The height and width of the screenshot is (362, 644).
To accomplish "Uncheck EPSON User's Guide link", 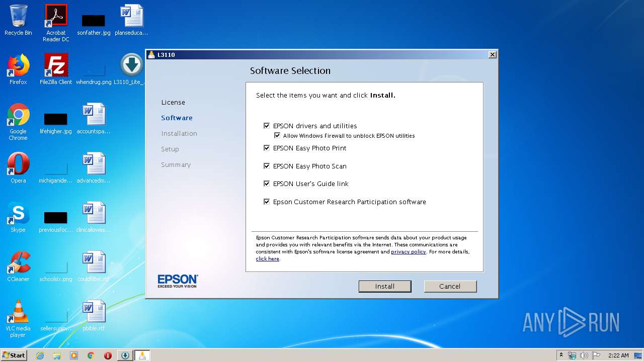I will [x=267, y=184].
